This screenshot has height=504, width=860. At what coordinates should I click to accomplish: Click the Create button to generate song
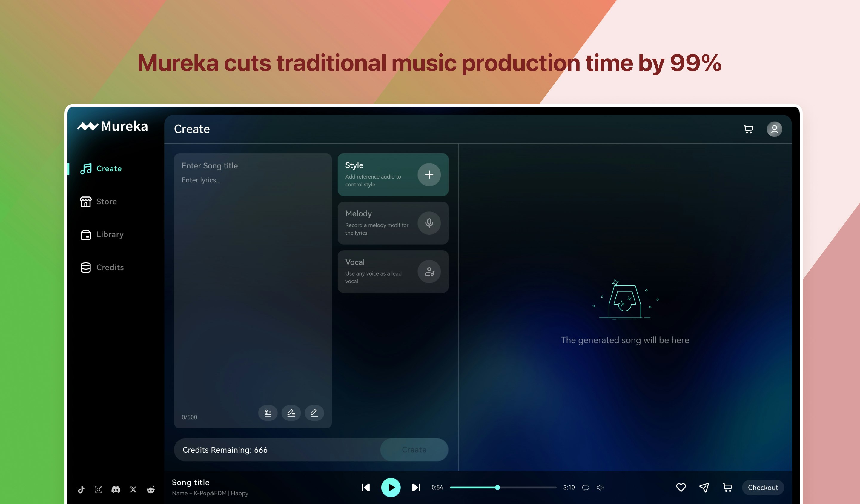coord(414,449)
